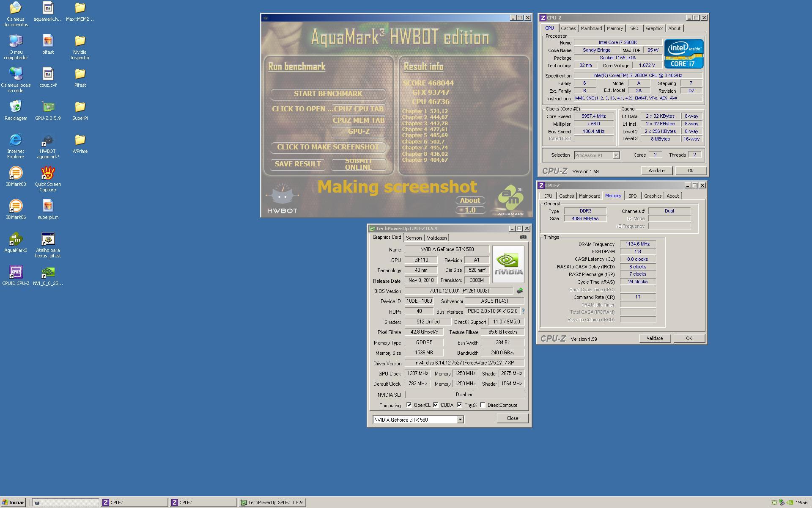
Task: Click SUBMIT ONLINE in AquaMark3
Action: (358, 164)
